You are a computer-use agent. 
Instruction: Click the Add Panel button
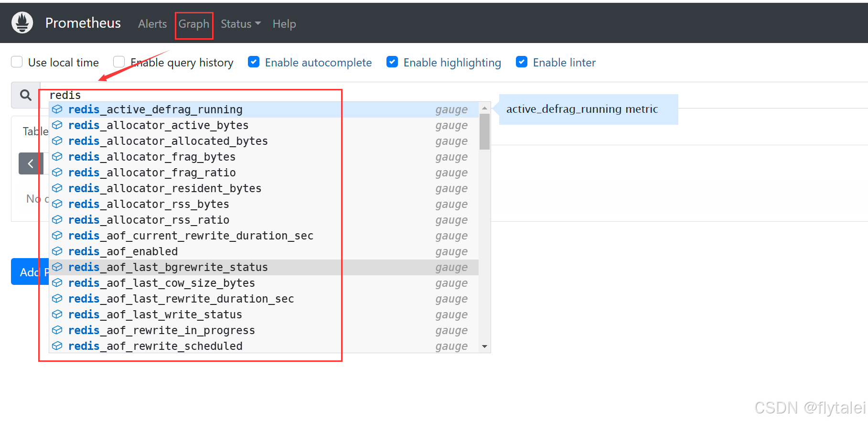click(x=30, y=272)
